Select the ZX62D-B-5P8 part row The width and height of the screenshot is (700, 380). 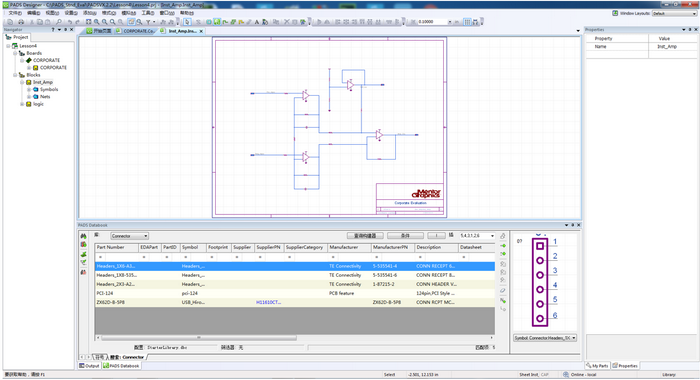[295, 302]
